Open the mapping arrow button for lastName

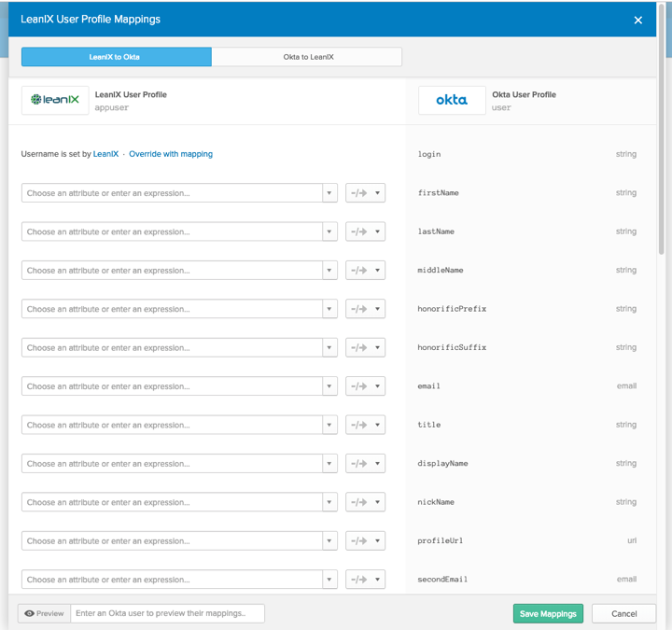pos(366,231)
